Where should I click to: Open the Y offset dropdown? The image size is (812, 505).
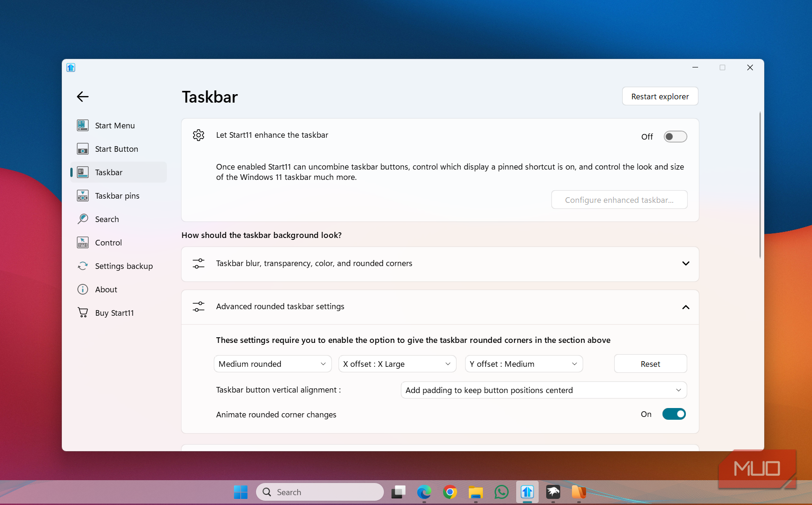(524, 364)
